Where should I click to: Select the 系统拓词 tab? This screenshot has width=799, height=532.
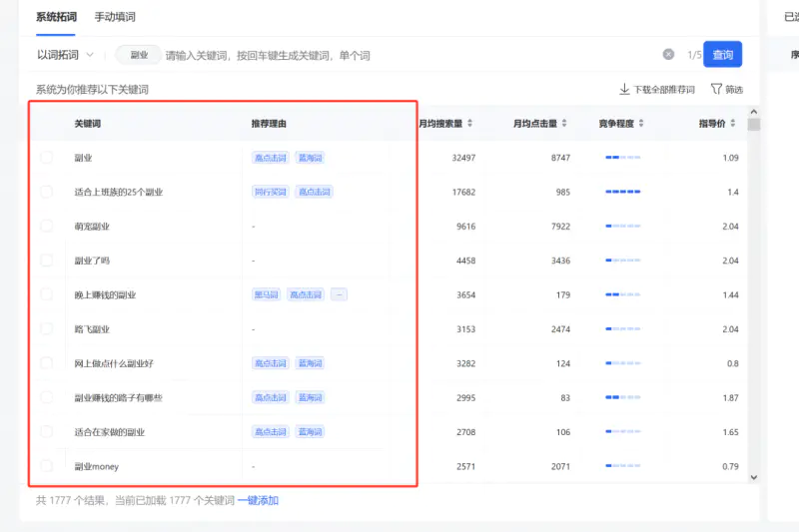[x=56, y=17]
